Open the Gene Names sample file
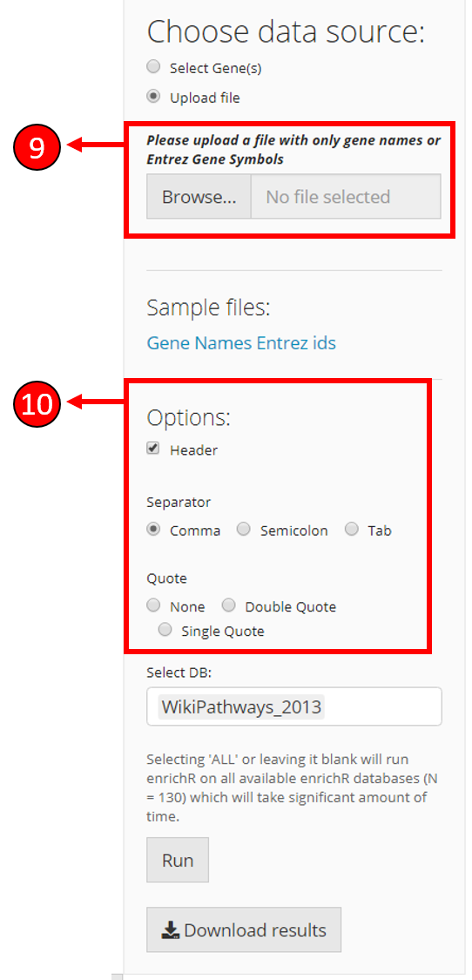 [192, 342]
